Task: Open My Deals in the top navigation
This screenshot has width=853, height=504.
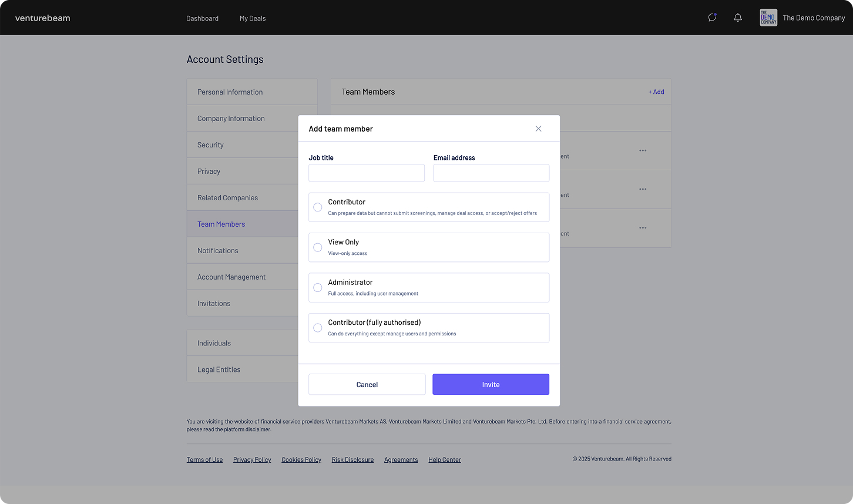Action: (x=253, y=18)
